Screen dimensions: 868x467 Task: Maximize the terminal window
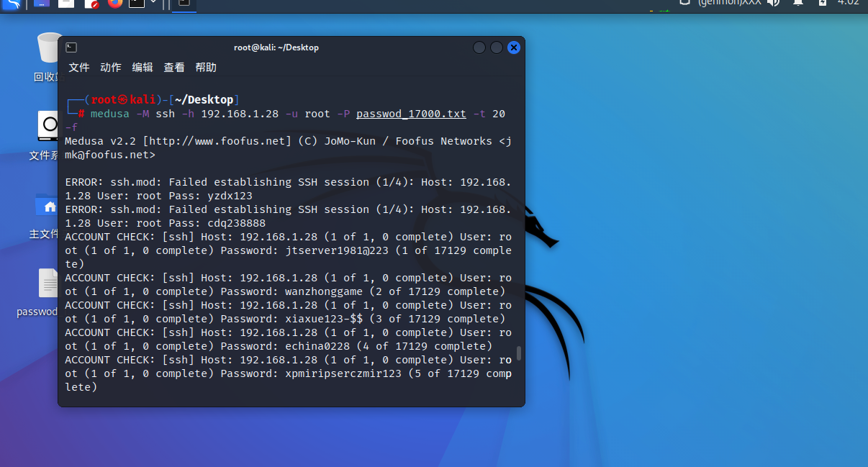pos(497,47)
